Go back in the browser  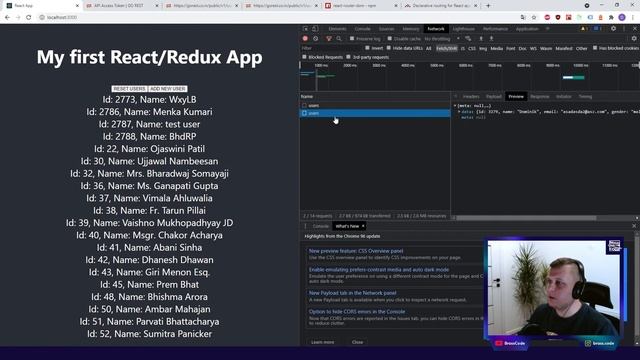(x=7, y=17)
